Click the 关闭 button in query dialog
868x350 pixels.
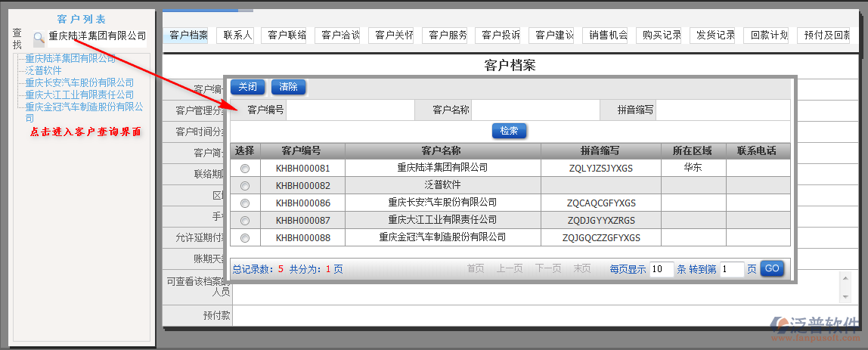point(248,87)
